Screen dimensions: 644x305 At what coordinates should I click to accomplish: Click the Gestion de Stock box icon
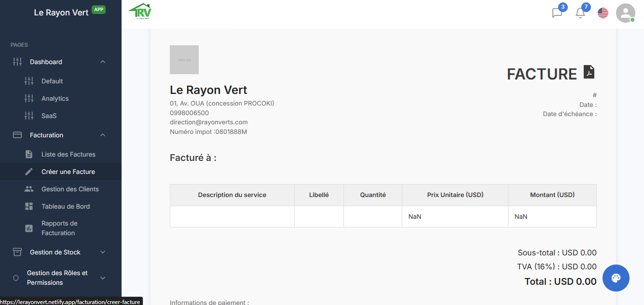(x=17, y=252)
